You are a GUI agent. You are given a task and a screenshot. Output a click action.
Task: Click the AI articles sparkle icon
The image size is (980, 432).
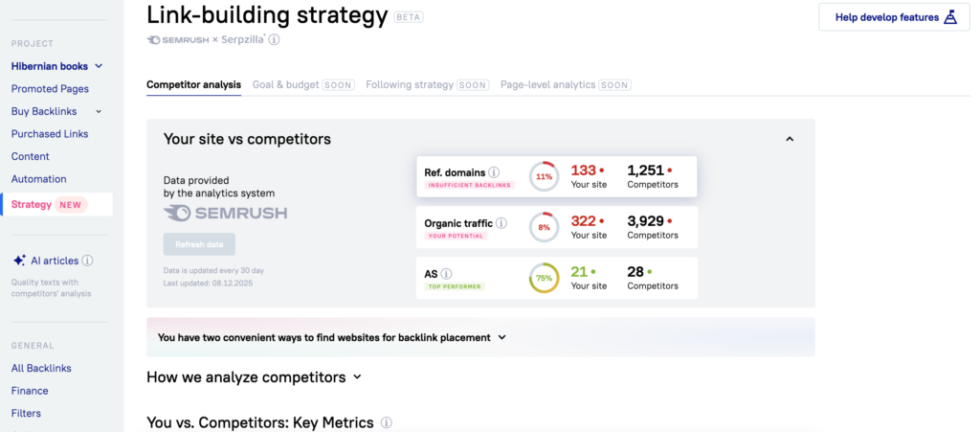tap(19, 261)
